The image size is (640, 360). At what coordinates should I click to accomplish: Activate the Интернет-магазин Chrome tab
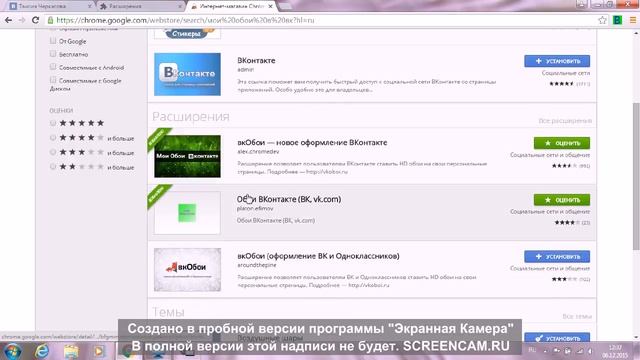(x=231, y=6)
